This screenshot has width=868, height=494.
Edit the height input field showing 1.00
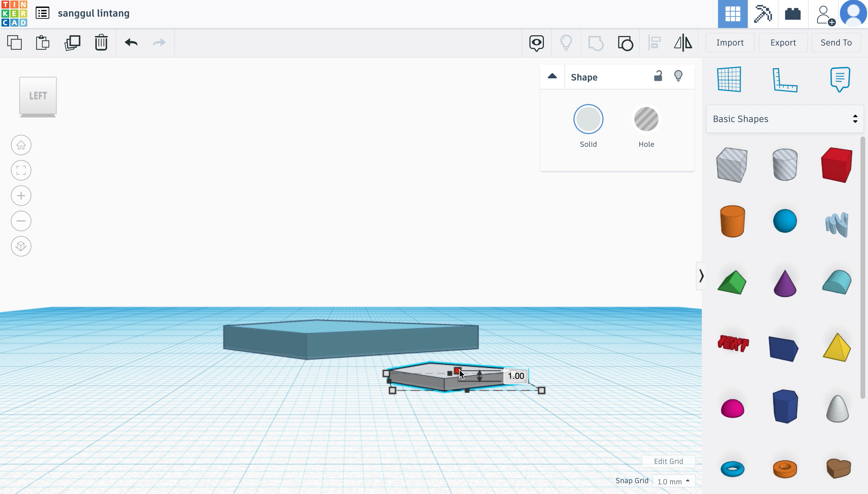[x=516, y=376]
